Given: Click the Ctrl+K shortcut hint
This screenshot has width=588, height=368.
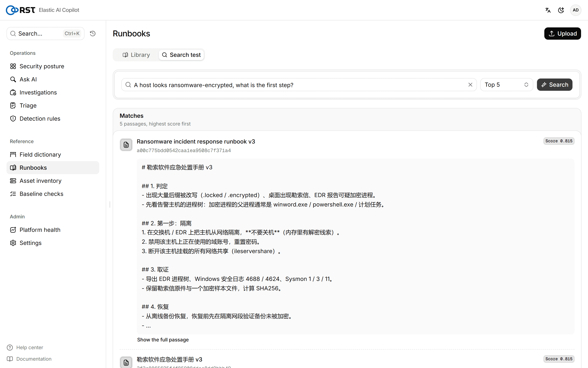Looking at the screenshot, I should (72, 34).
